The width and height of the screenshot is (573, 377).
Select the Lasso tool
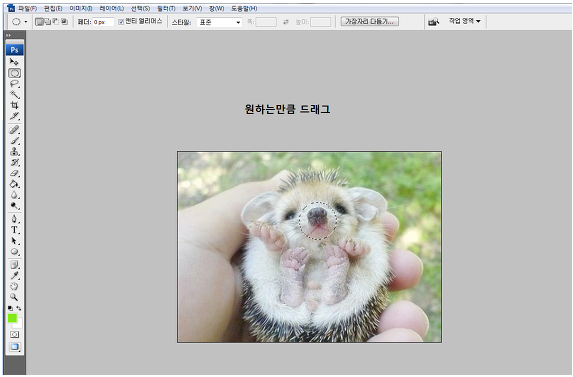coord(14,84)
